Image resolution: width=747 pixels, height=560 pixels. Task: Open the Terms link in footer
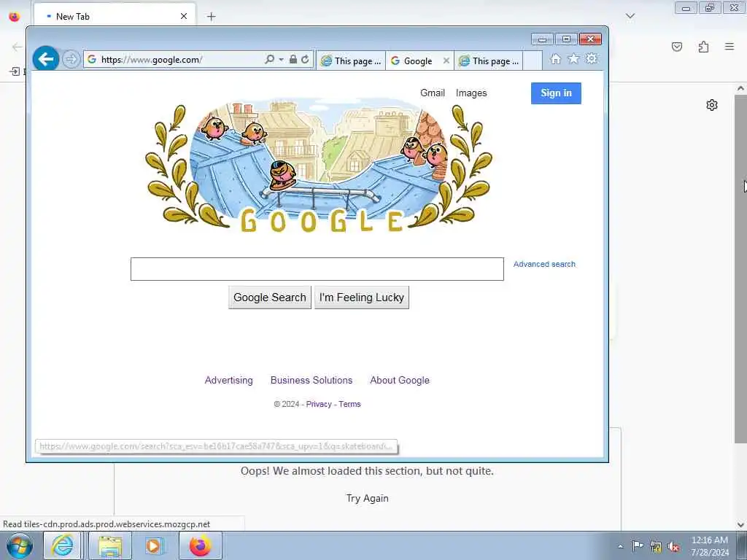click(x=349, y=404)
